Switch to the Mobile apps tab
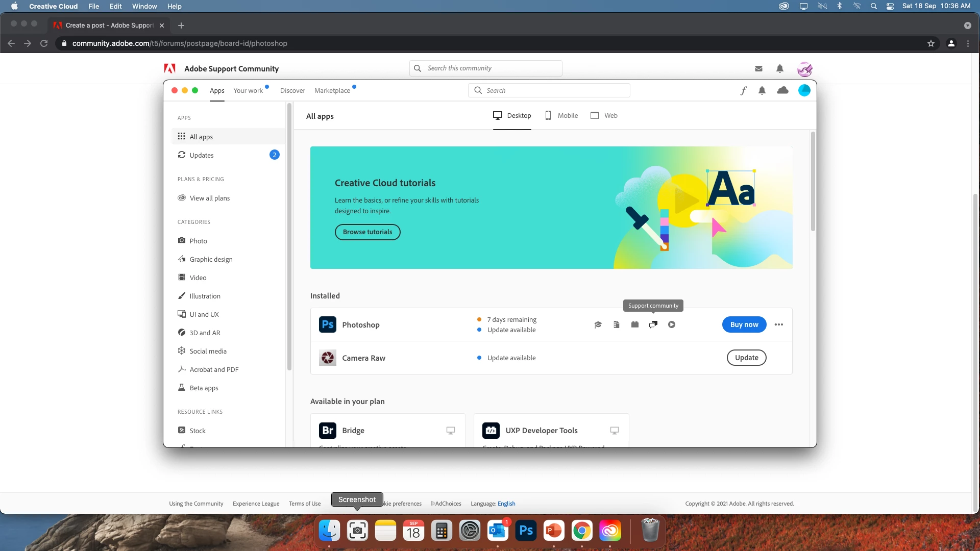This screenshot has height=551, width=980. pyautogui.click(x=561, y=116)
